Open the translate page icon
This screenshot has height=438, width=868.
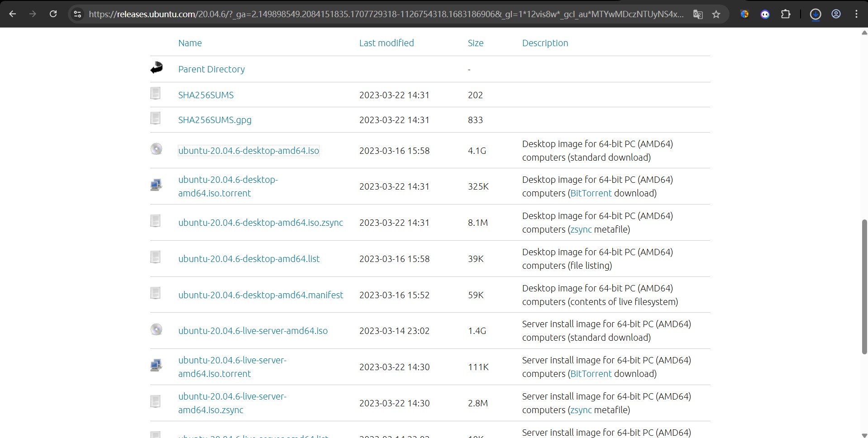698,14
